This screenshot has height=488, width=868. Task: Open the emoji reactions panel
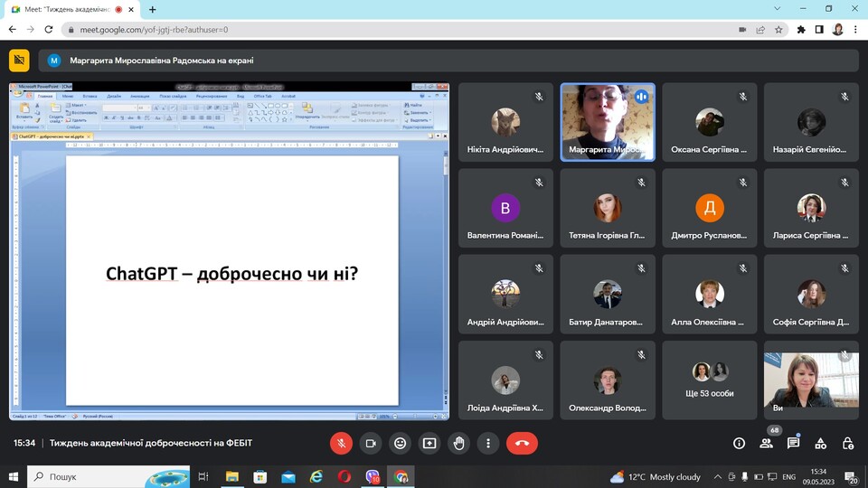[400, 443]
